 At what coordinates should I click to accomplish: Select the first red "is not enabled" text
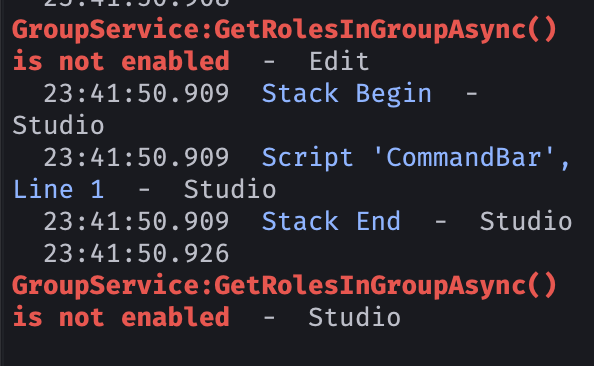coord(121,61)
